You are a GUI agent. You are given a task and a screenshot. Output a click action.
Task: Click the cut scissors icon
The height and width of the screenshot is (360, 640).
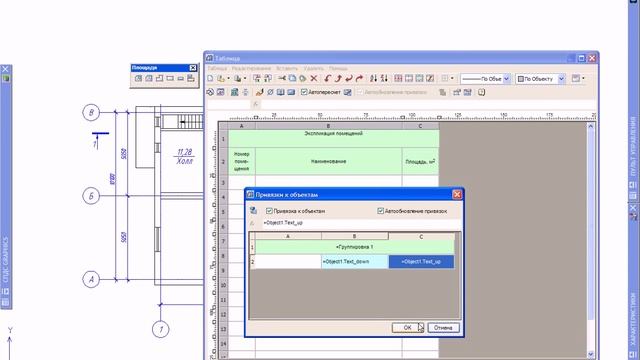tap(282, 78)
